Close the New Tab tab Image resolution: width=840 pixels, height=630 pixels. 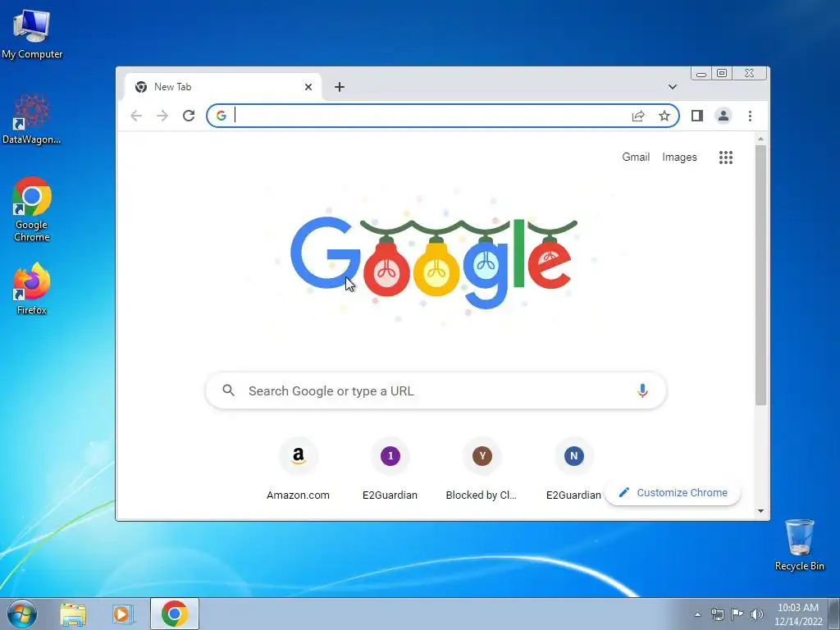tap(308, 87)
